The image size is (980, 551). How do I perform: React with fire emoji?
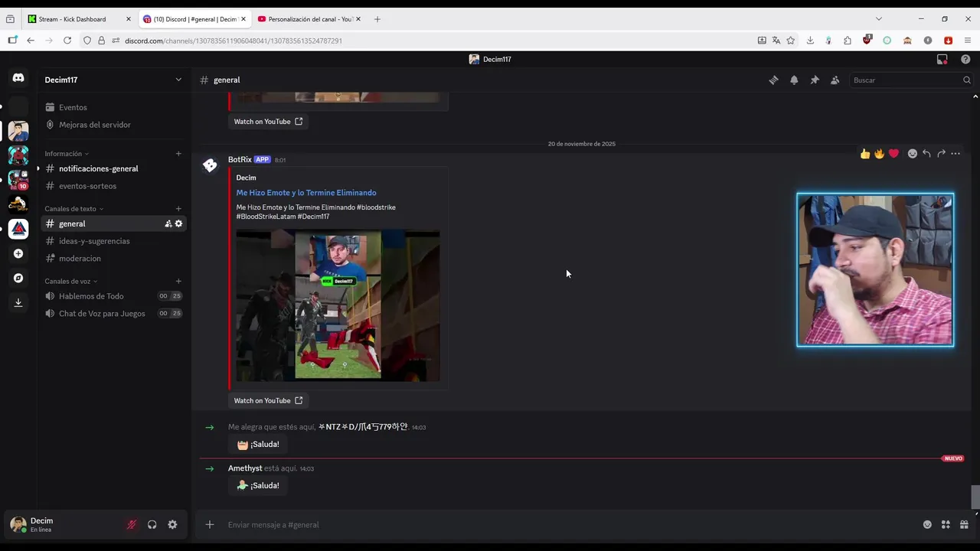tap(879, 154)
